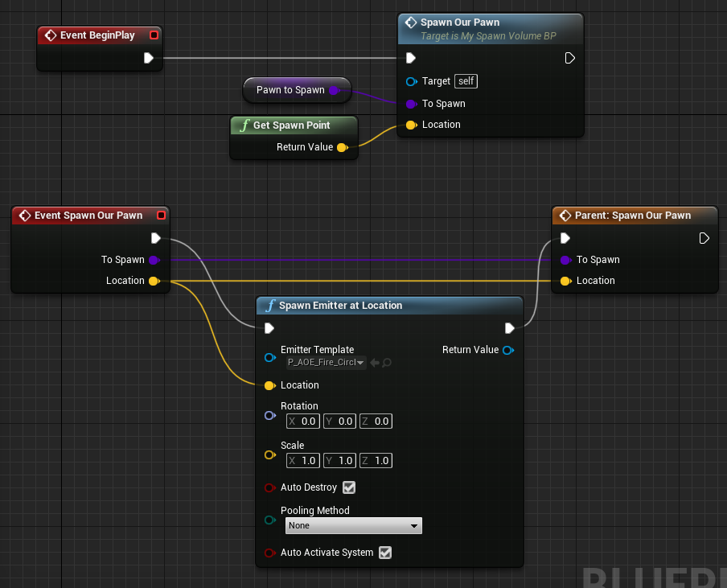Click the Target pin on Spawn Our Pawn node
This screenshot has height=588, width=727.
click(411, 81)
